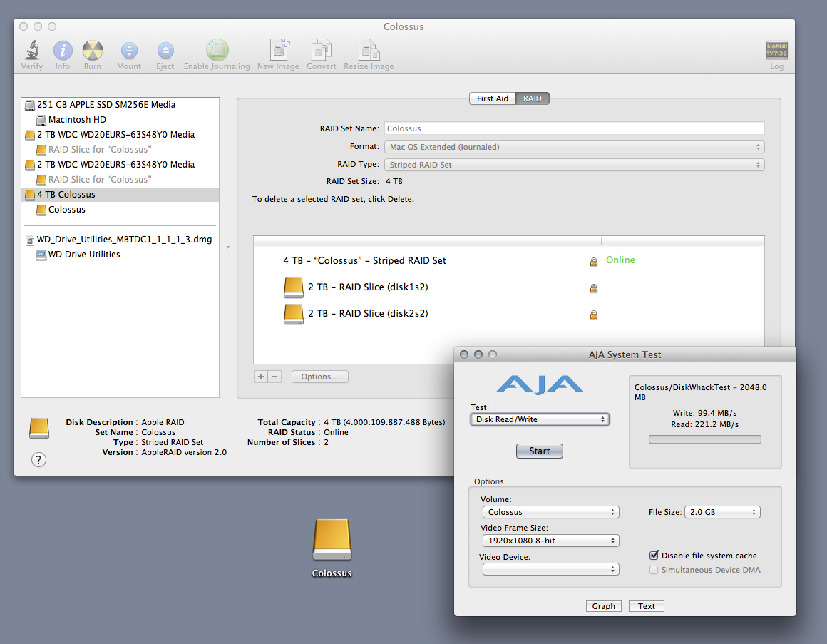Click the Resize Image toolbar icon
This screenshot has height=644, width=827.
point(369,50)
